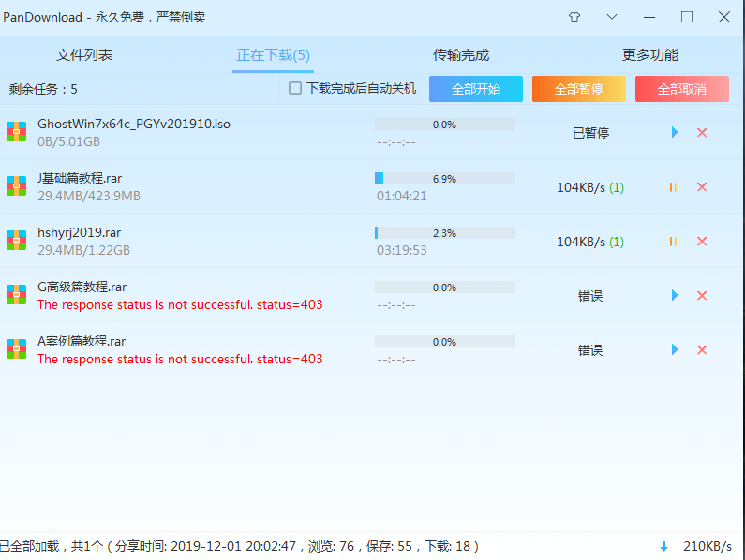Click the 0B/5.01GB size text

click(x=69, y=141)
